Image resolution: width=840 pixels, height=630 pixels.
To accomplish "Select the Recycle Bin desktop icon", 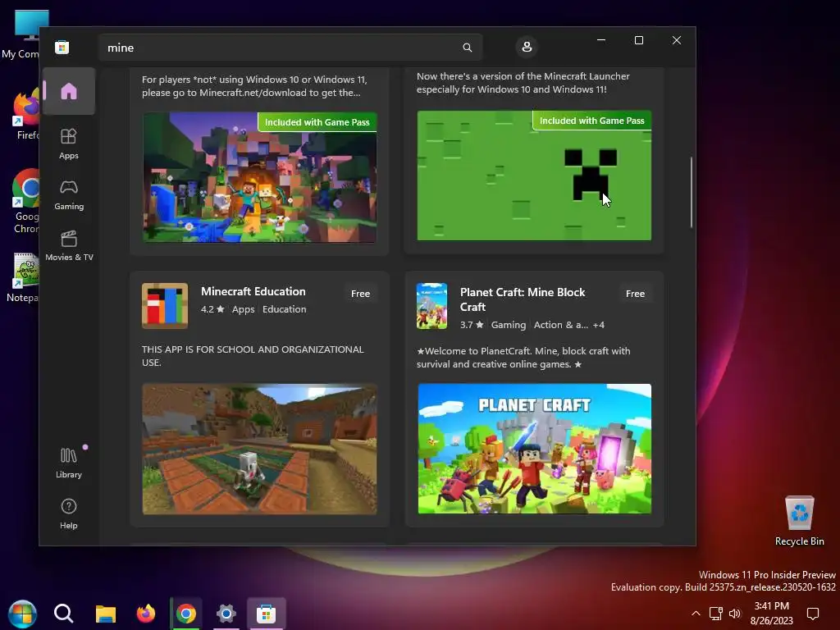I will [799, 520].
